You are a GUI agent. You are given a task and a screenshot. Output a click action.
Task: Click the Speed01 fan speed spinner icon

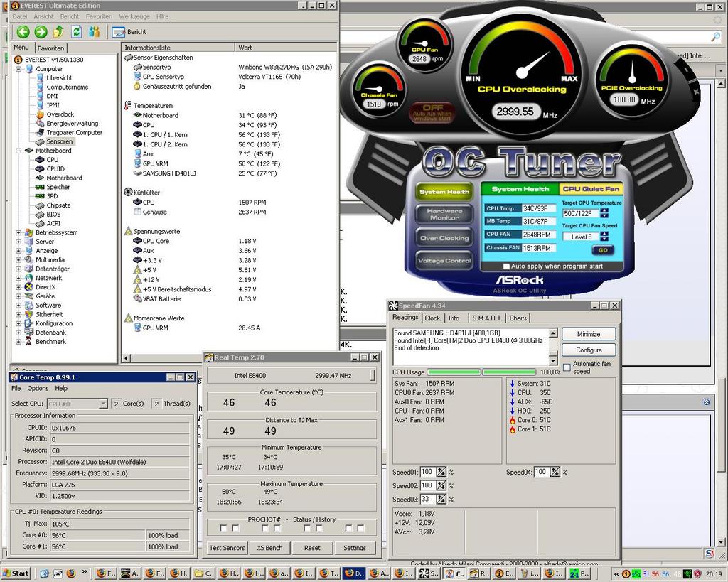[x=441, y=472]
